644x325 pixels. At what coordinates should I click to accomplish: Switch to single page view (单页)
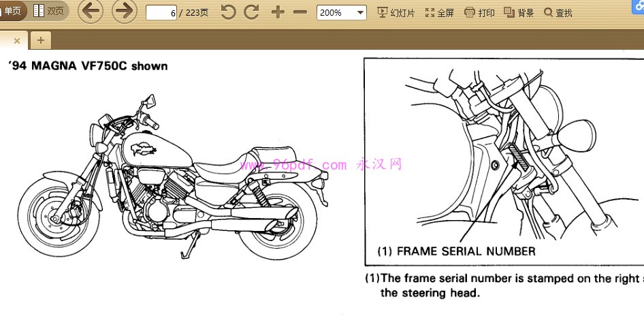tap(12, 11)
